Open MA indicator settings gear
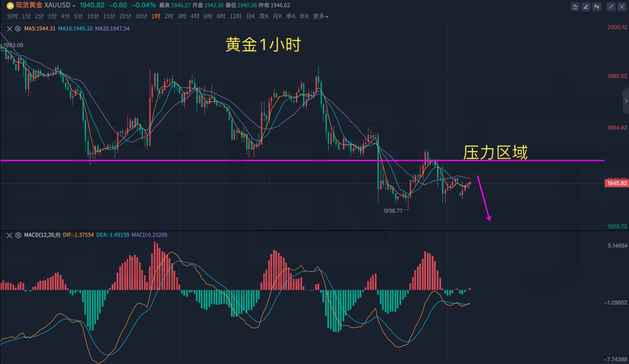Image resolution: width=629 pixels, height=364 pixels. point(18,28)
